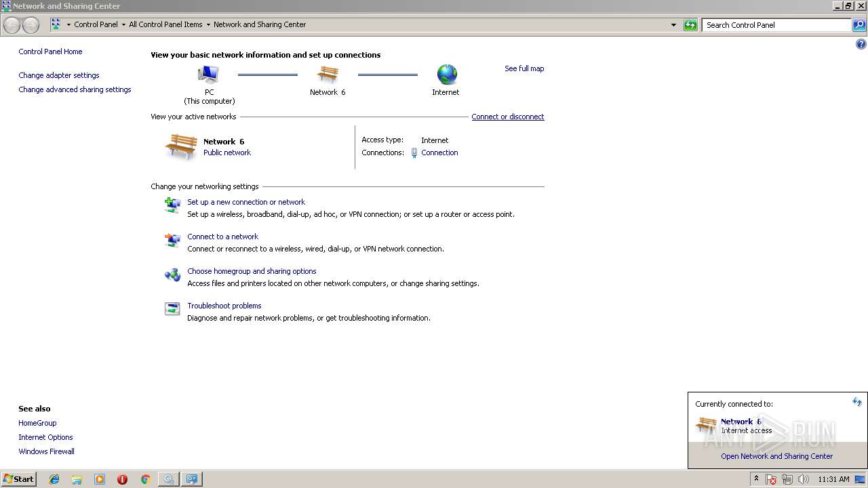Click Control Panel breadcrumb segment
The height and width of the screenshot is (488, 868).
point(96,24)
